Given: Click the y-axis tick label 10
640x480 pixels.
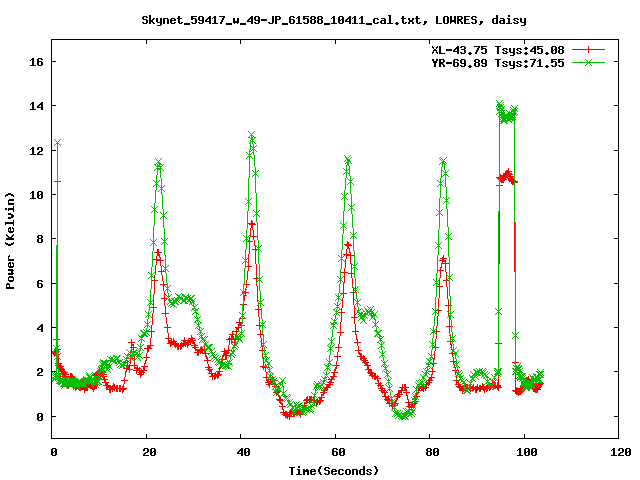Looking at the screenshot, I should [36, 195].
